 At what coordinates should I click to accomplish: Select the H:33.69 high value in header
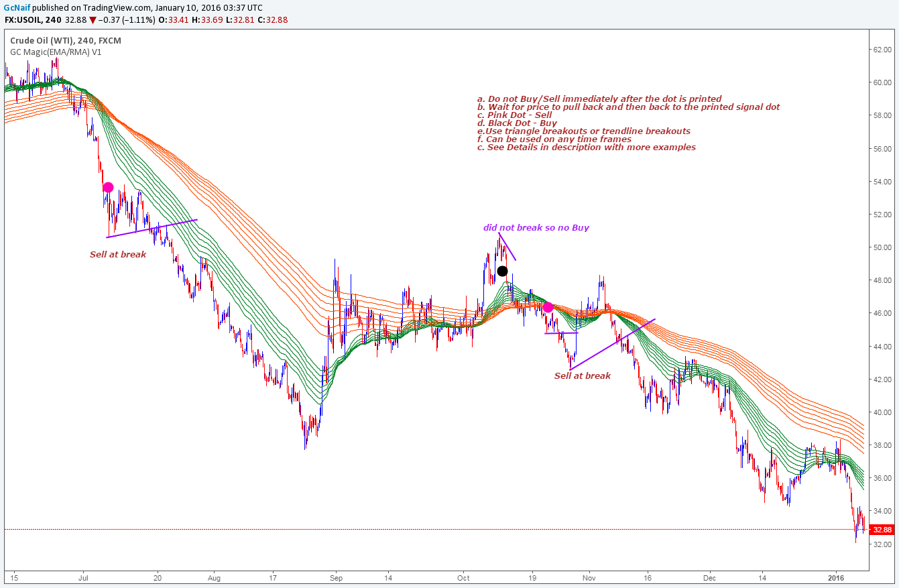pyautogui.click(x=206, y=20)
